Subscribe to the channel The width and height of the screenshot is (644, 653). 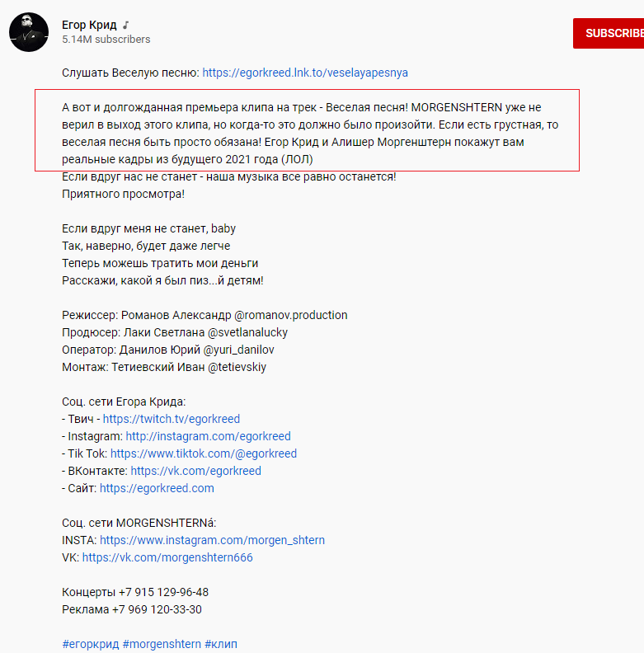coord(609,33)
